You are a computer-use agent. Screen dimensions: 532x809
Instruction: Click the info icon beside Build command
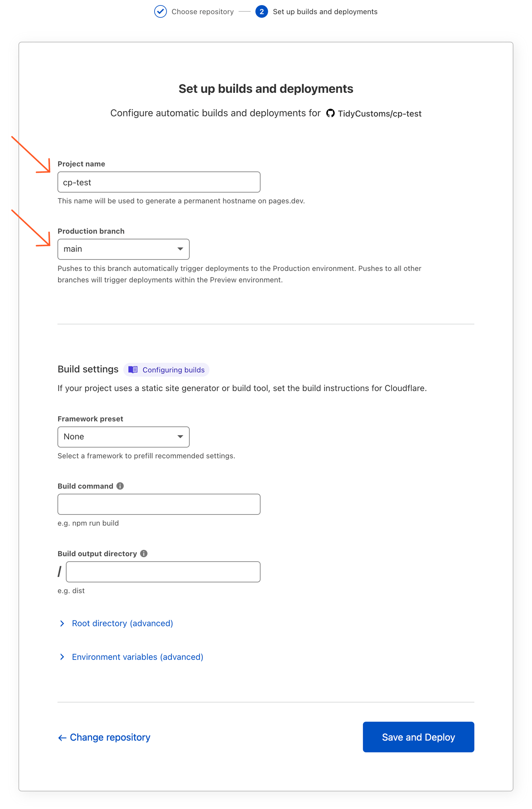(120, 486)
